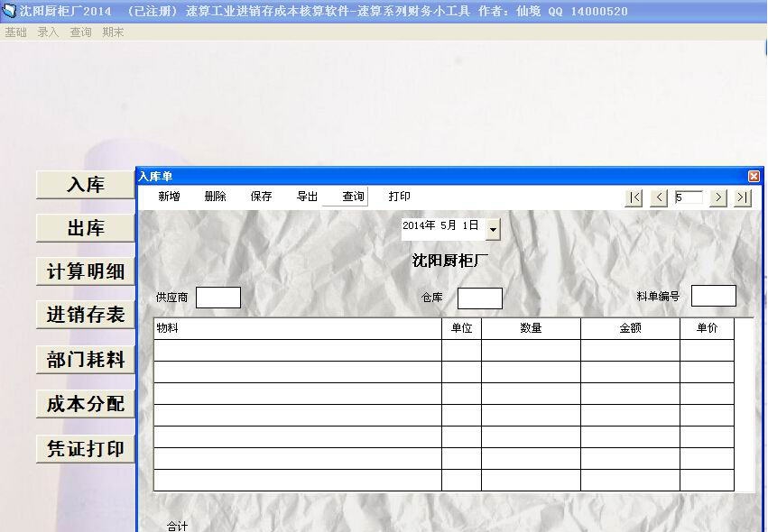Open 计算明细 from the sidebar
The image size is (768, 532).
(x=85, y=271)
